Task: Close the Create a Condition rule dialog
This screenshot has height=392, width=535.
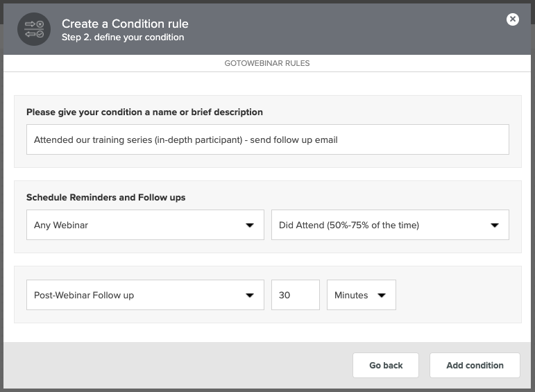Action: click(x=513, y=19)
